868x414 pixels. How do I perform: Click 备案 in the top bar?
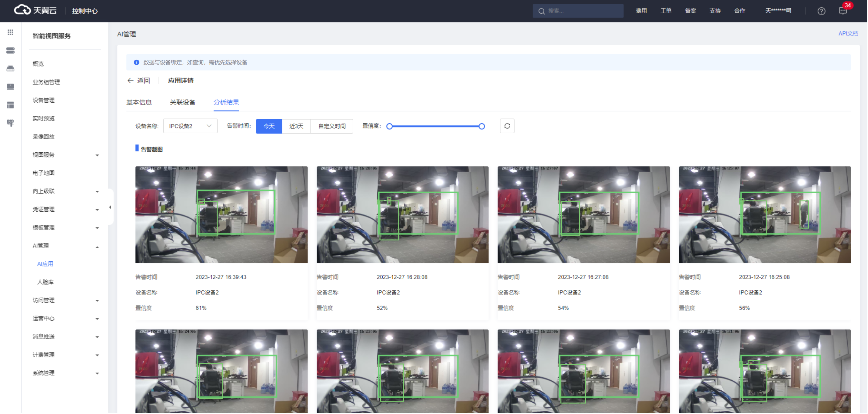point(691,11)
